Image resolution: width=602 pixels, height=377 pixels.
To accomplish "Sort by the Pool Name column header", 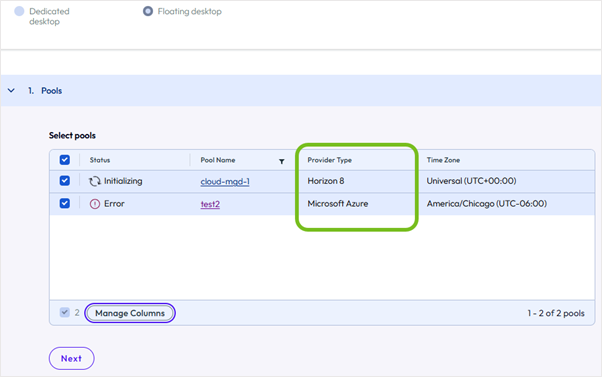I will coord(218,160).
